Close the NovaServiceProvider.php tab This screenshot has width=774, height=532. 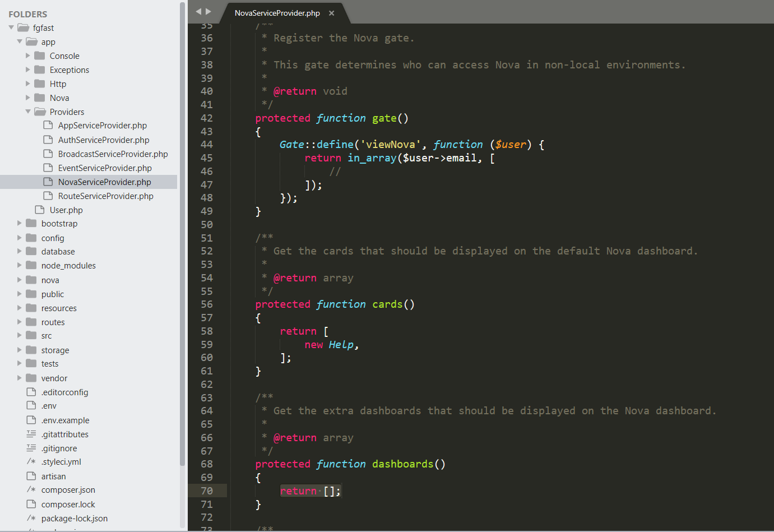click(331, 12)
